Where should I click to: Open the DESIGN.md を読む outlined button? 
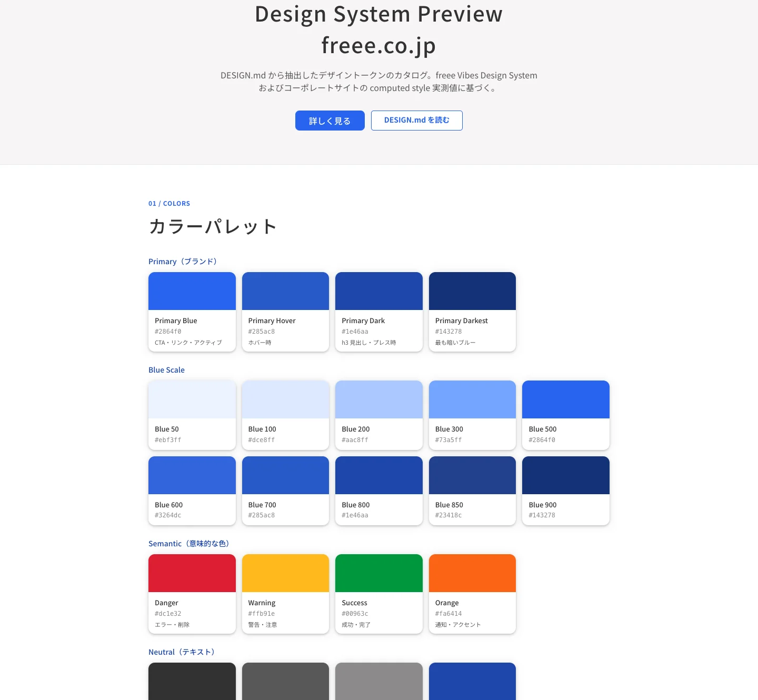pyautogui.click(x=416, y=121)
